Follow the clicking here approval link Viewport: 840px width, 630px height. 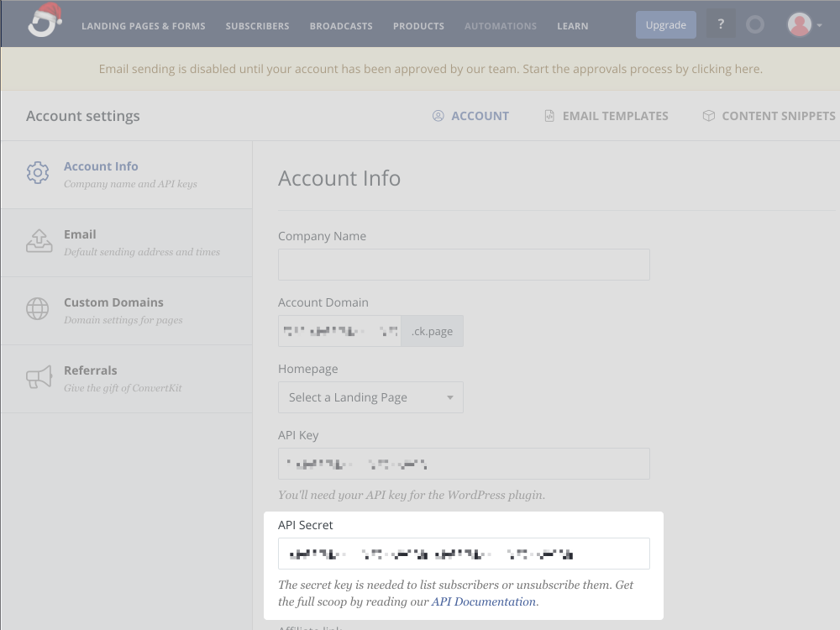tap(724, 69)
